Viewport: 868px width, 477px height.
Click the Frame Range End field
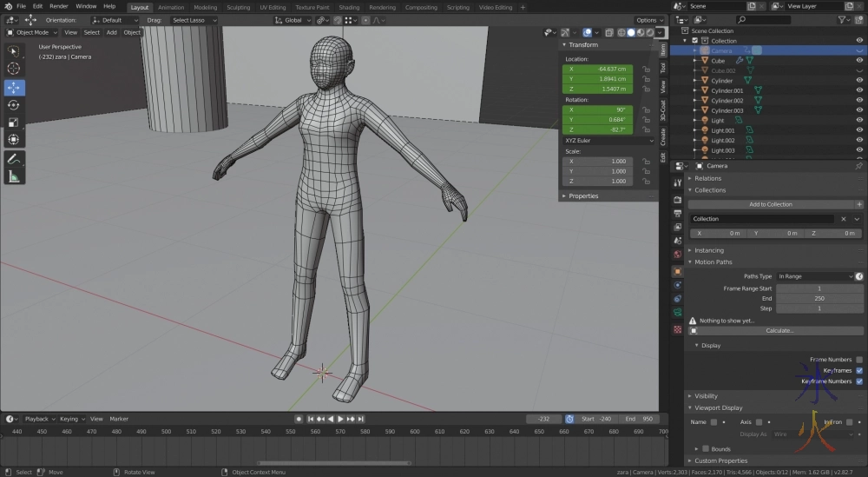pos(819,298)
